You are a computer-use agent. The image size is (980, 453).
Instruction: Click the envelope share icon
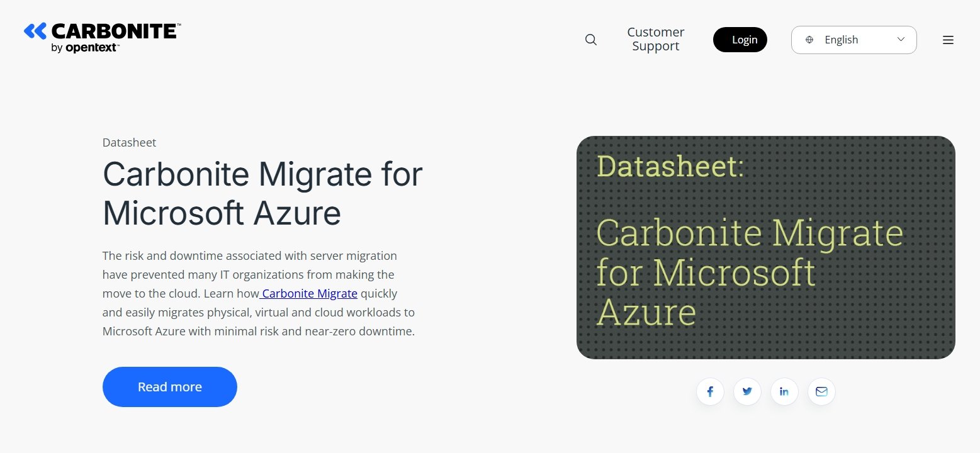point(821,391)
